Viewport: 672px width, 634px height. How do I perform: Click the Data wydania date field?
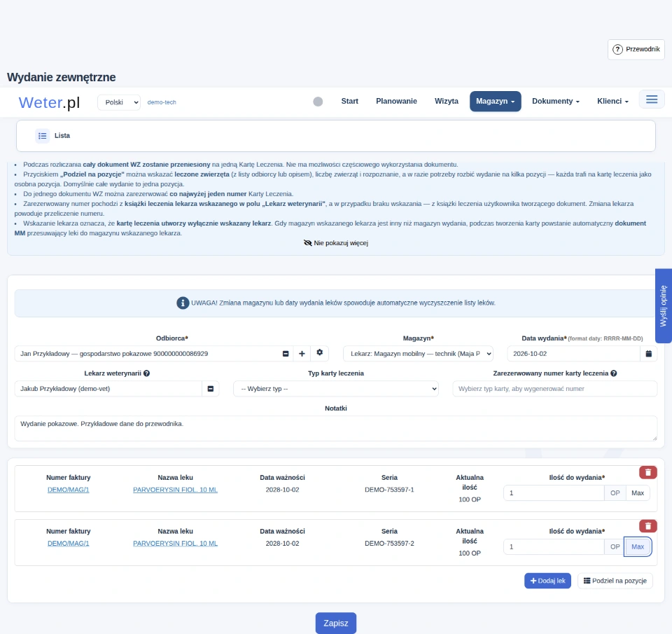574,354
